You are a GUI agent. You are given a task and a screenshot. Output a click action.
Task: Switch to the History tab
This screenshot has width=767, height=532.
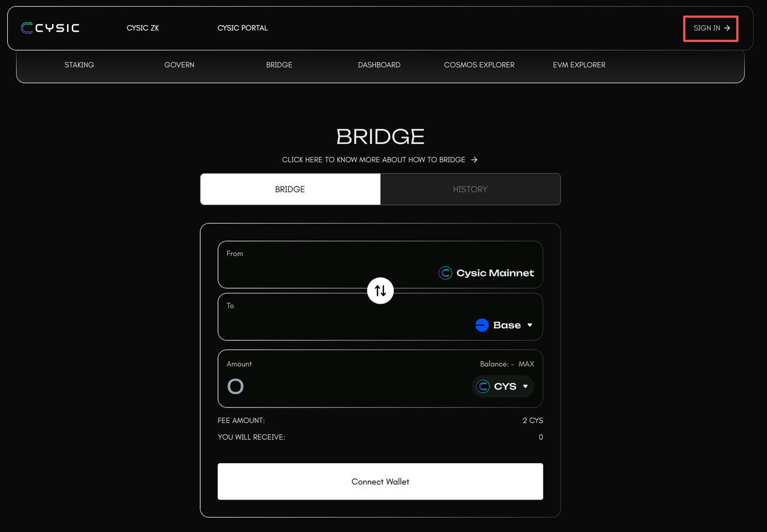pyautogui.click(x=470, y=189)
